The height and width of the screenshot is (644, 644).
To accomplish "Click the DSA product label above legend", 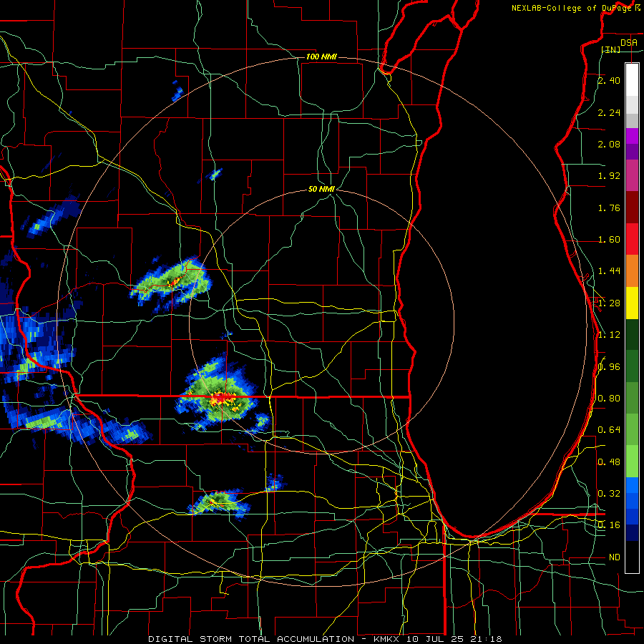I will click(x=628, y=42).
